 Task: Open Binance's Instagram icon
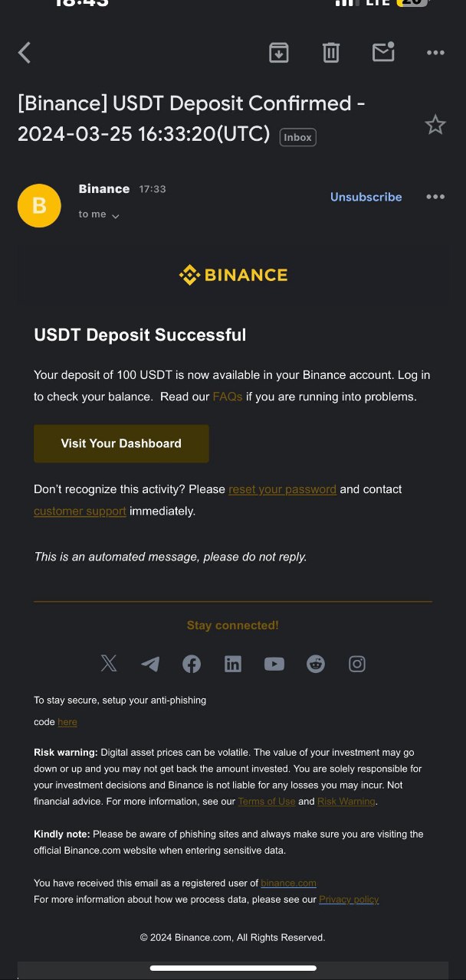coord(357,664)
